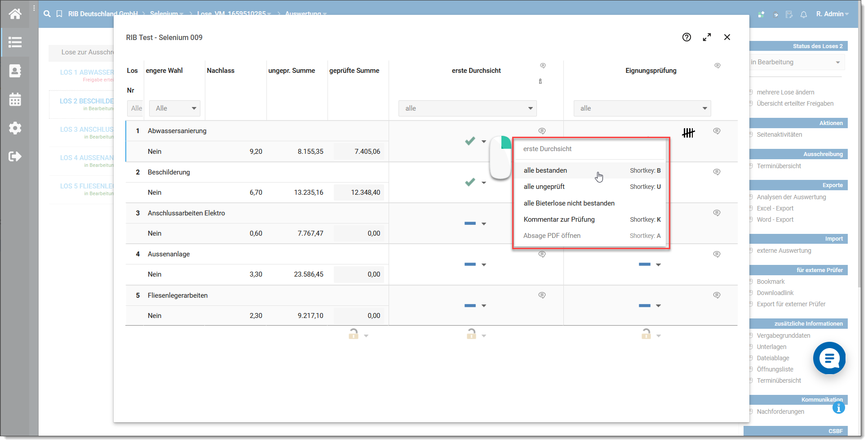
Task: Open the apps widget icon in header
Action: (761, 14)
